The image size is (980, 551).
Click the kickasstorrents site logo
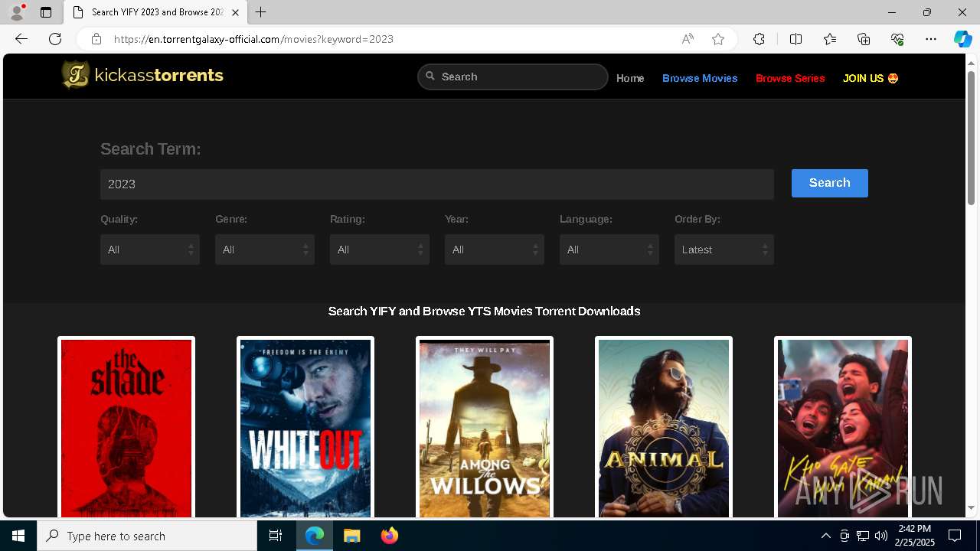[x=142, y=75]
